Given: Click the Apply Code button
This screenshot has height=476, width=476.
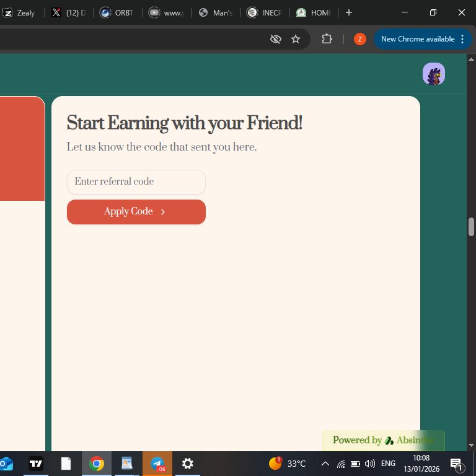Looking at the screenshot, I should pyautogui.click(x=136, y=211).
